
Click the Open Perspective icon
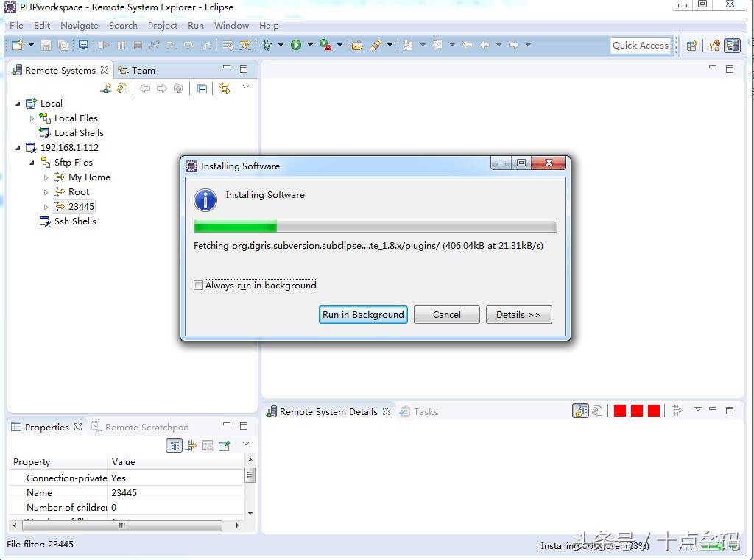(x=692, y=46)
